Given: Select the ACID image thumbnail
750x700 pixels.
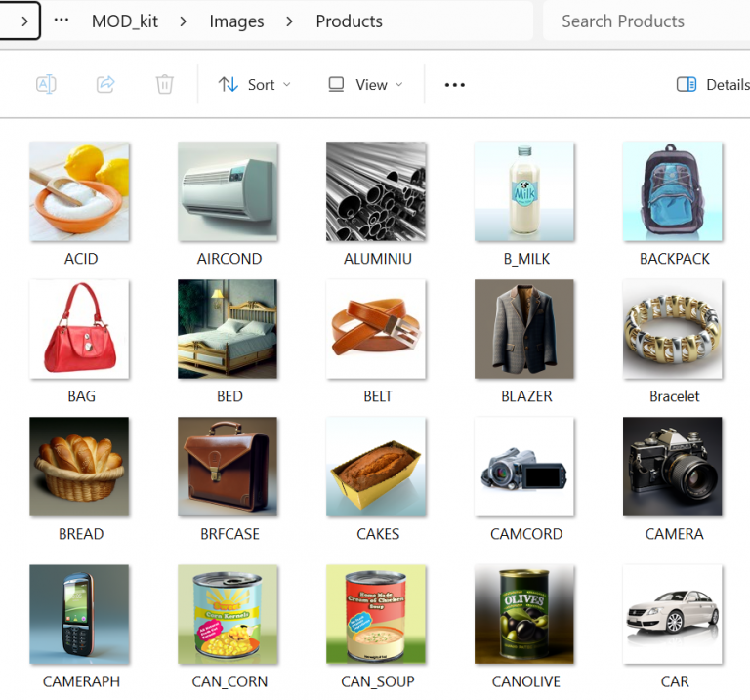Looking at the screenshot, I should (x=80, y=192).
